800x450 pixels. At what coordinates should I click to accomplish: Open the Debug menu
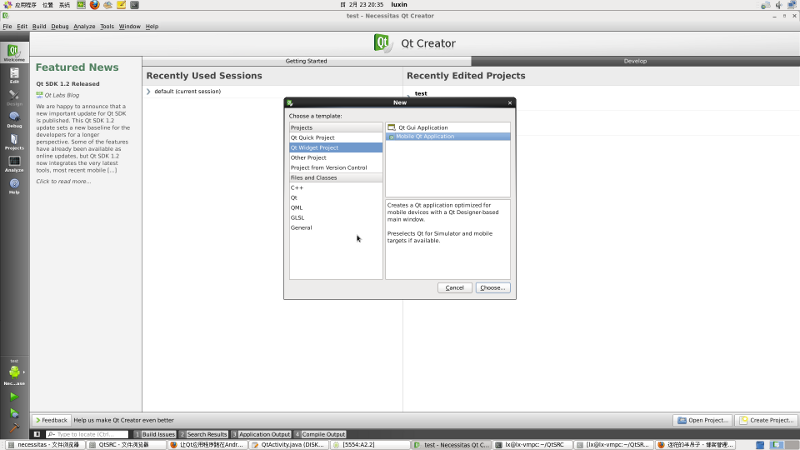(x=60, y=26)
